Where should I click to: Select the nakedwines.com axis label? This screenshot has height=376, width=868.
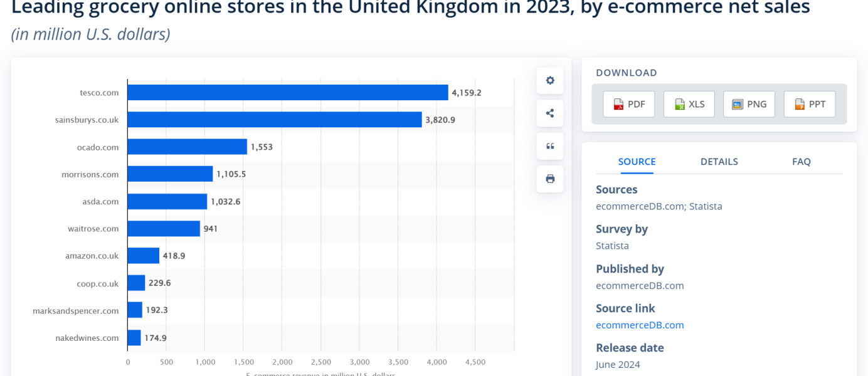coord(87,338)
